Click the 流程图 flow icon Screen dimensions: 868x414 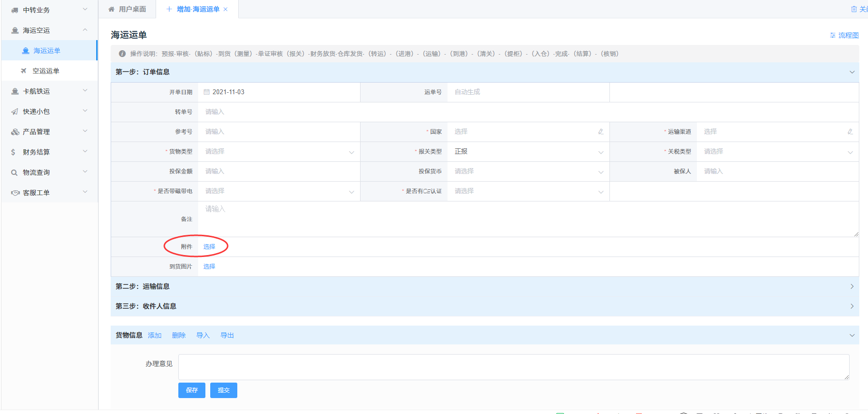[833, 35]
